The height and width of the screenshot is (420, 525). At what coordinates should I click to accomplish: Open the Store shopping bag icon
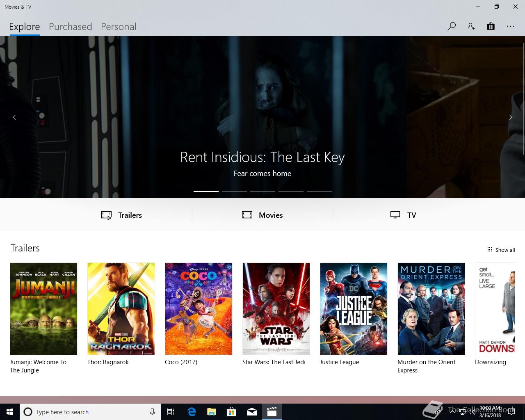tap(491, 26)
